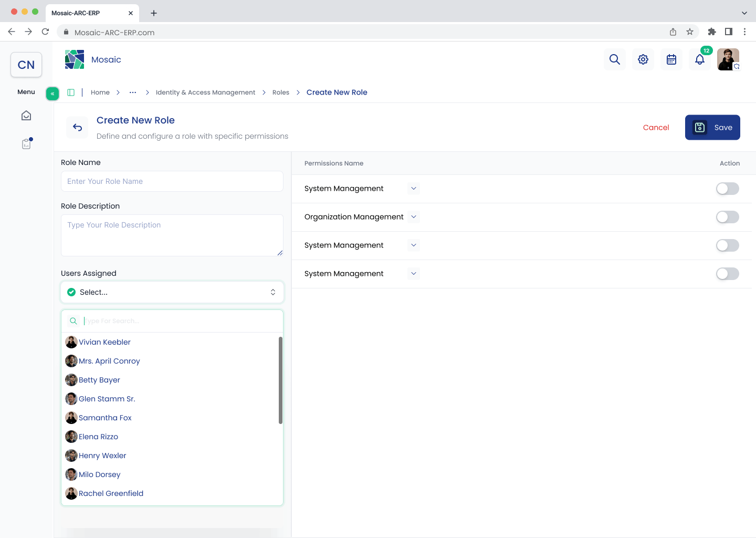The image size is (756, 538).
Task: Go to Home breadcrumb
Action: coord(100,92)
